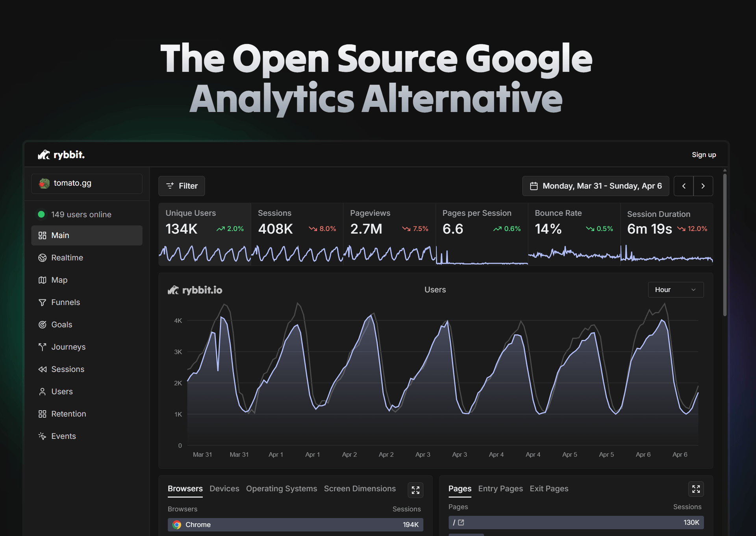This screenshot has height=536, width=756.
Task: Expand the Browsers panel fullscreen icon
Action: (x=415, y=490)
